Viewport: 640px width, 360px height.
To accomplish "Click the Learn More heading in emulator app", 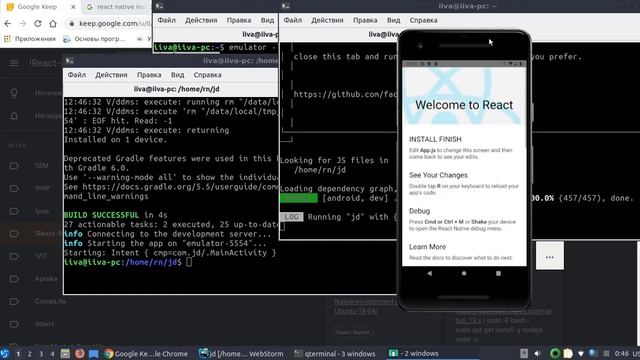I will (x=427, y=247).
